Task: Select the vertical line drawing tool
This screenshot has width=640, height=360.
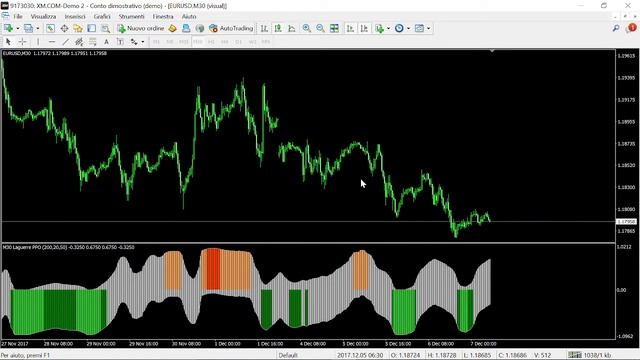Action: click(x=38, y=42)
